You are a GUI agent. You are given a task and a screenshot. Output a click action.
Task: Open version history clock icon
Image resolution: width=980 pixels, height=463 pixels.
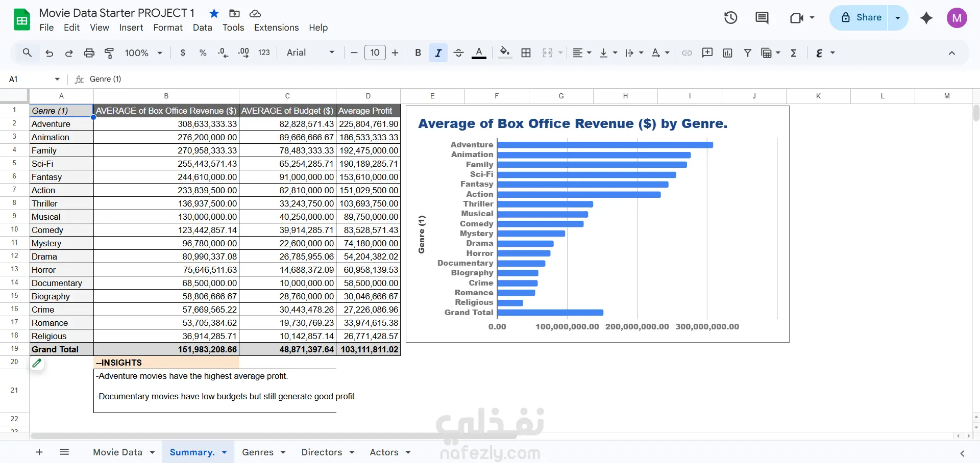[x=730, y=18]
